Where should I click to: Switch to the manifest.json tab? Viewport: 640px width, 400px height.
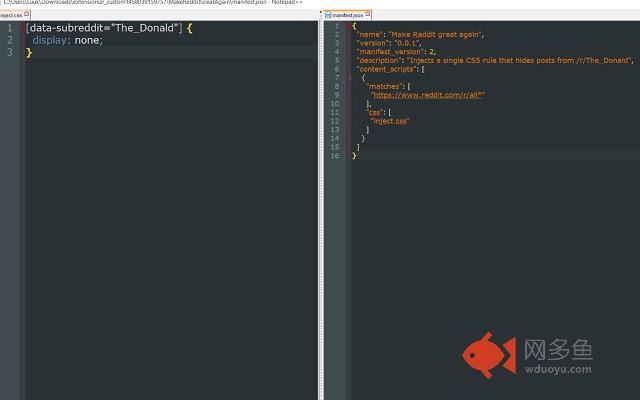coord(347,15)
